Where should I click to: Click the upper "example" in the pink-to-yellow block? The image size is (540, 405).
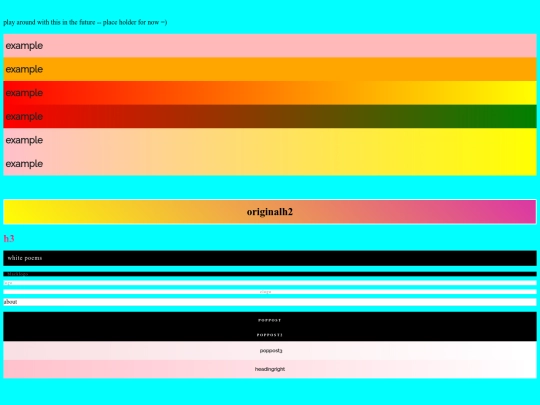(x=24, y=140)
